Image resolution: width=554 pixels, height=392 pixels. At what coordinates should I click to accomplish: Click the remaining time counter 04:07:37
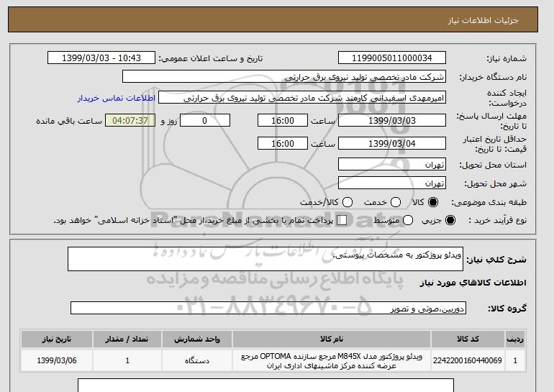(x=130, y=120)
